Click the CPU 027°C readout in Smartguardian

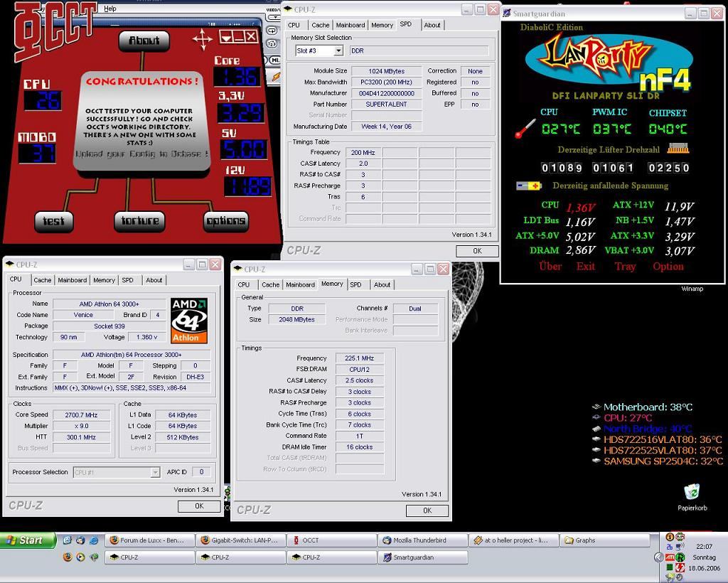[561, 129]
